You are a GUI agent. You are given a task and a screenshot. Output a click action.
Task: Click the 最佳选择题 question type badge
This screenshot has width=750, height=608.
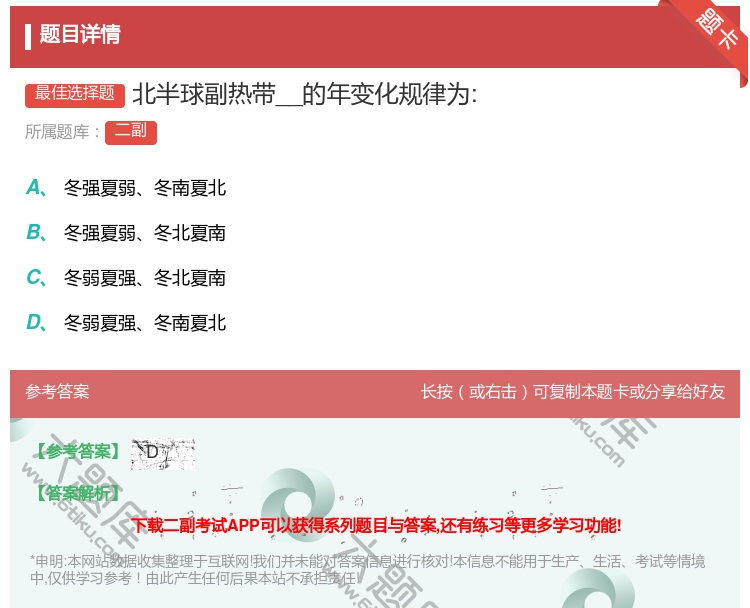(x=75, y=95)
